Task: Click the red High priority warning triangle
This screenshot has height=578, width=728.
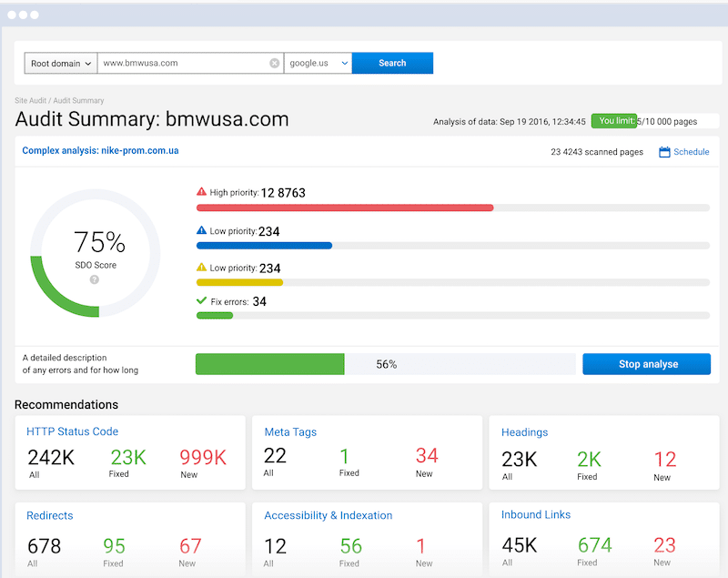Action: click(x=201, y=191)
